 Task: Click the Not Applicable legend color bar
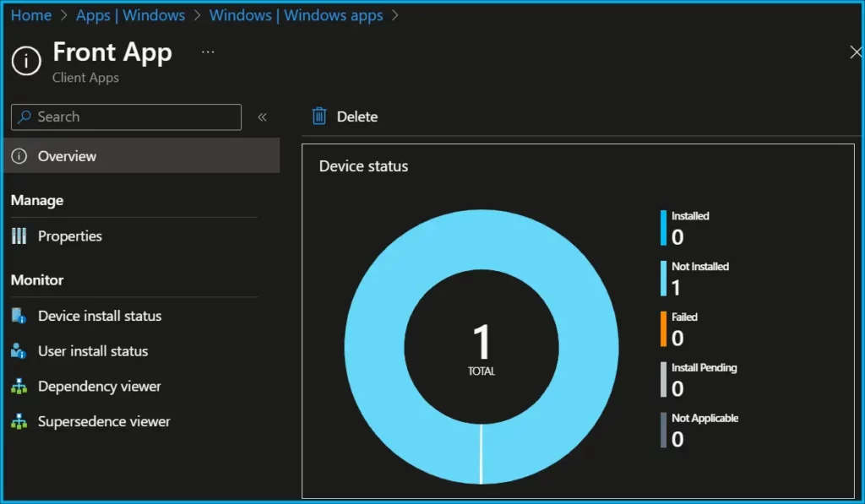tap(664, 430)
